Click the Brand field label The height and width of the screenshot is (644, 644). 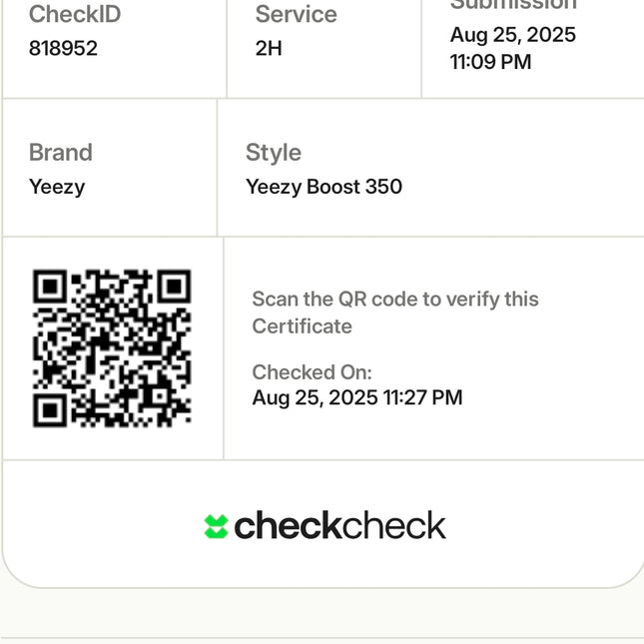(60, 153)
